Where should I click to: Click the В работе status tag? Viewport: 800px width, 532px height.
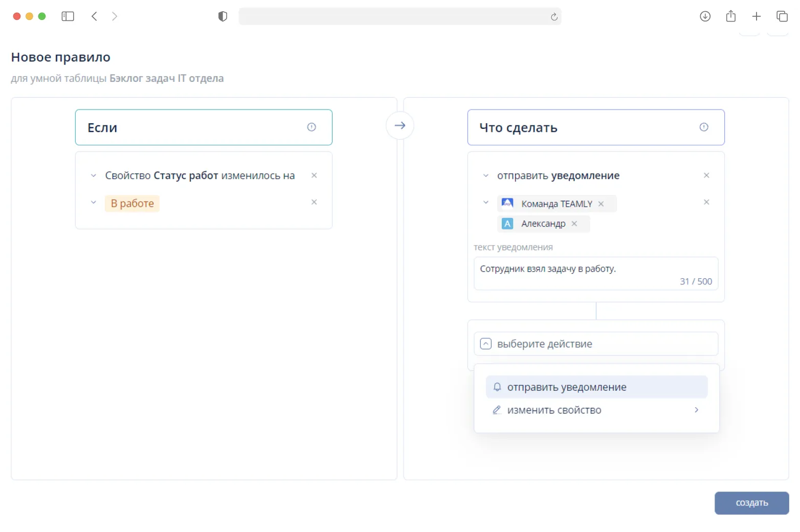(x=132, y=204)
